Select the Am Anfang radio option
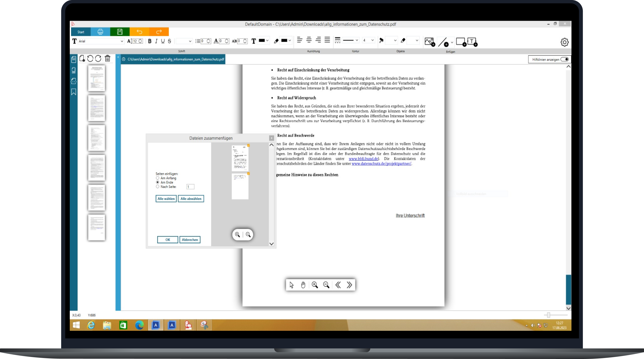This screenshot has width=644, height=359. [158, 178]
